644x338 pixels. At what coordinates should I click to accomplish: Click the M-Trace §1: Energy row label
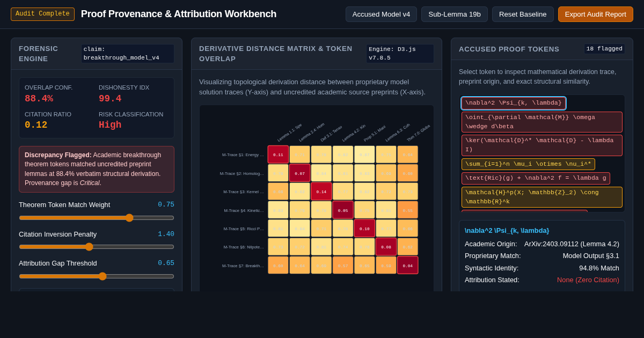243,155
